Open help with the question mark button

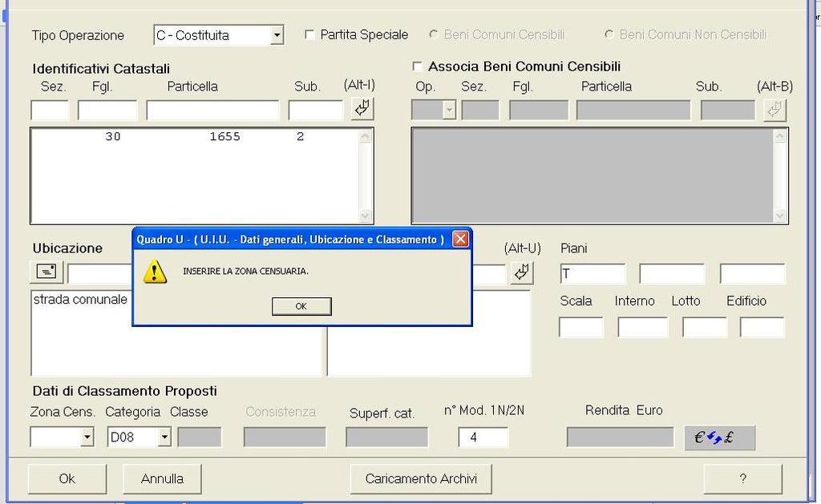(x=742, y=478)
